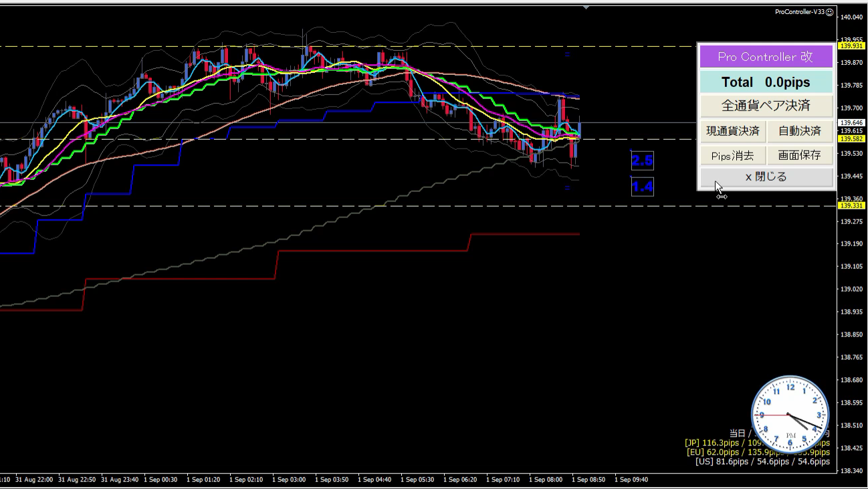This screenshot has height=489, width=868.
Task: Click the 1 Sep 05:30 time label
Action: pyautogui.click(x=417, y=480)
